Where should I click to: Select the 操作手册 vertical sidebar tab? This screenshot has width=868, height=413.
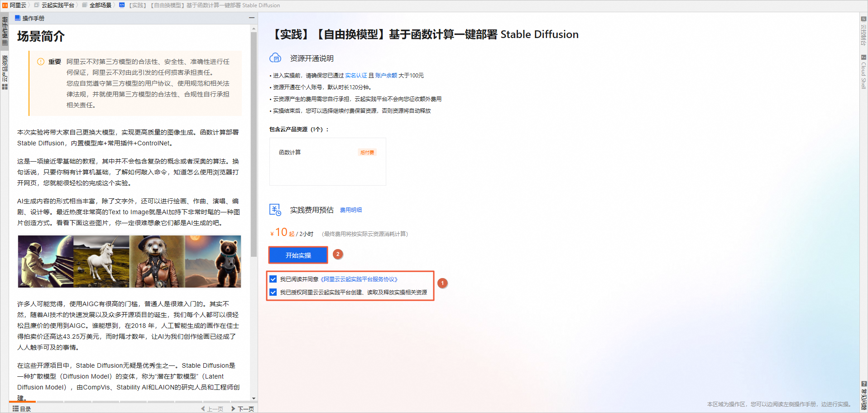[5, 31]
